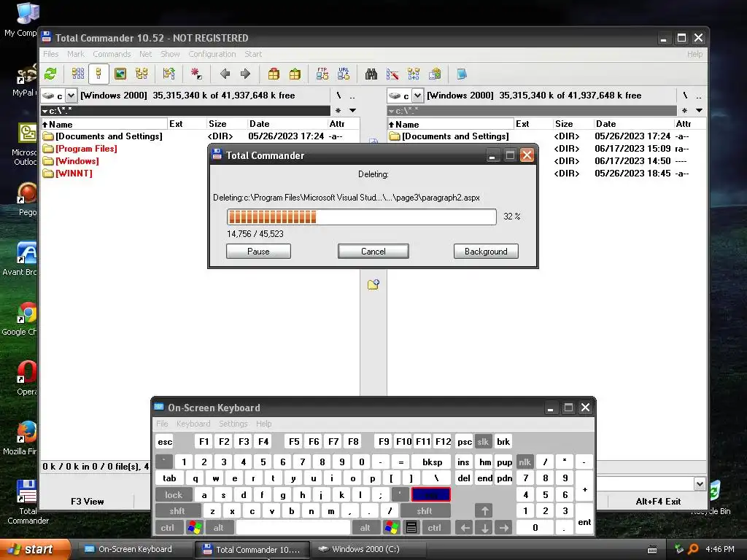Click the context menu key on keyboard
The image size is (747, 560).
[411, 528]
